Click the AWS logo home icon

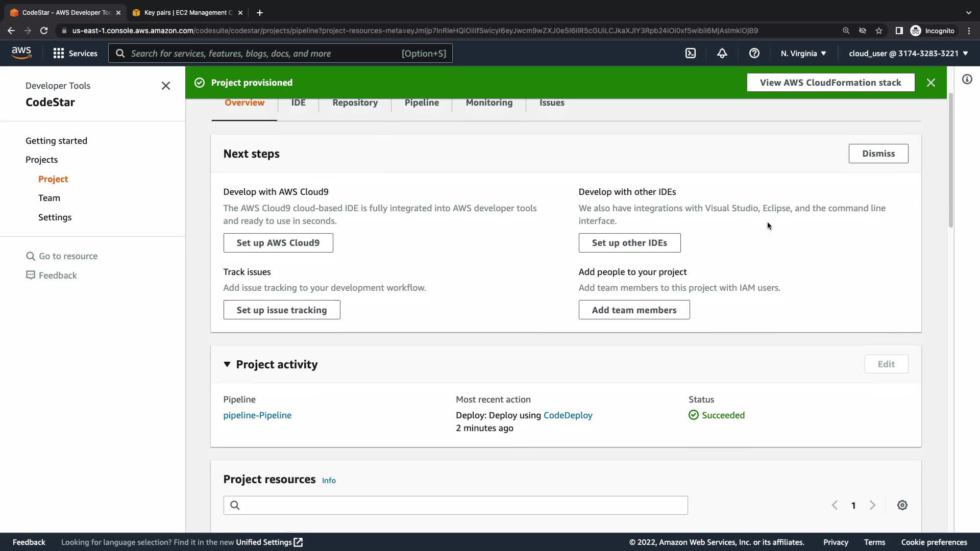click(x=21, y=53)
